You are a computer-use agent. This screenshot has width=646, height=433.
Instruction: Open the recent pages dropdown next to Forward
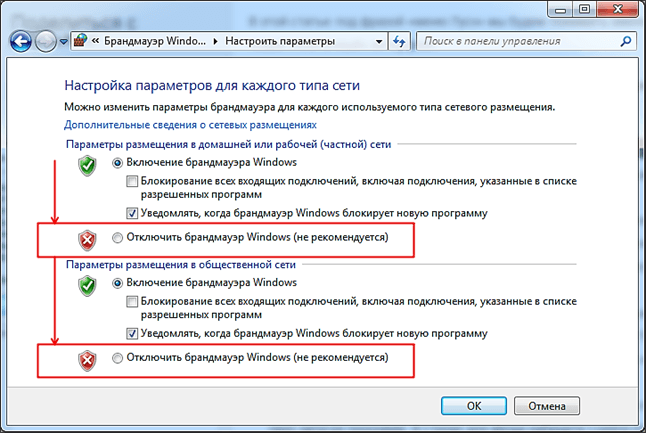64,42
